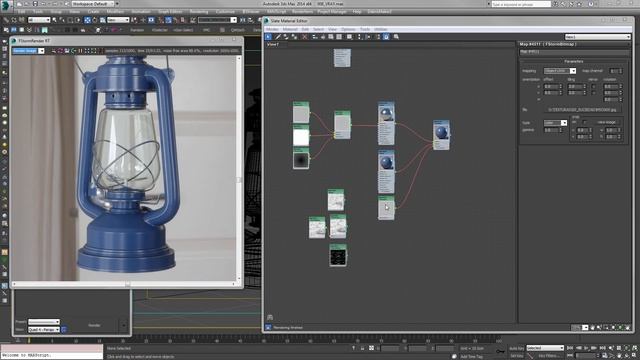Open Modifiers menu in main menu bar
The image size is (640, 360).
coord(115,12)
